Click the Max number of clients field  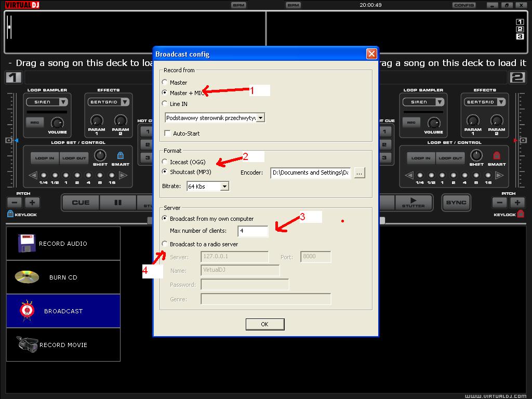pyautogui.click(x=253, y=231)
